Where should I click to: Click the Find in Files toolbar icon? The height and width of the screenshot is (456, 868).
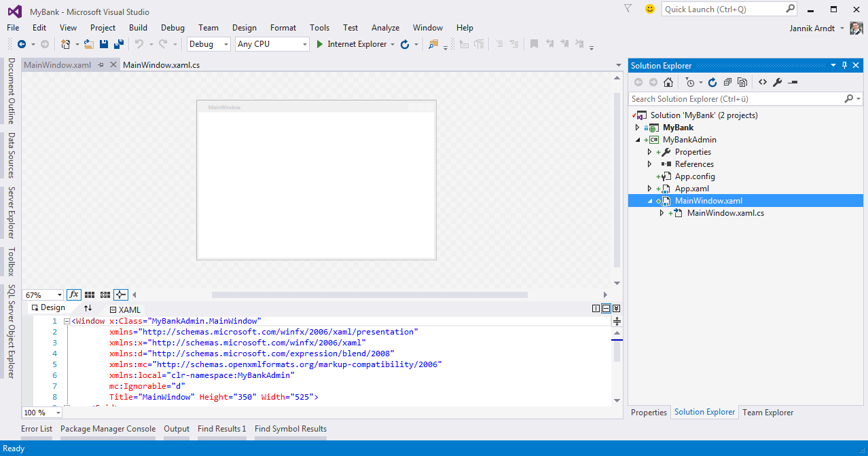(433, 44)
